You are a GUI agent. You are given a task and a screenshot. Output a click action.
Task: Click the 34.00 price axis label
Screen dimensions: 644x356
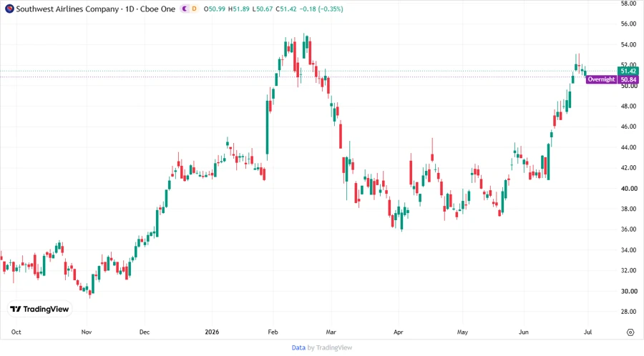point(628,249)
